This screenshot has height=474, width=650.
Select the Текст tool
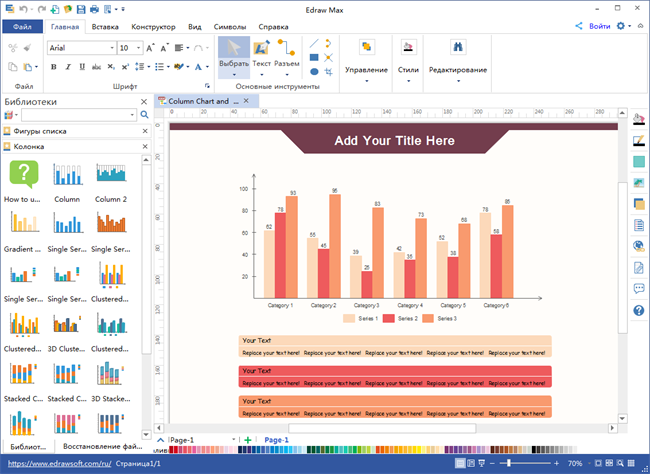262,57
